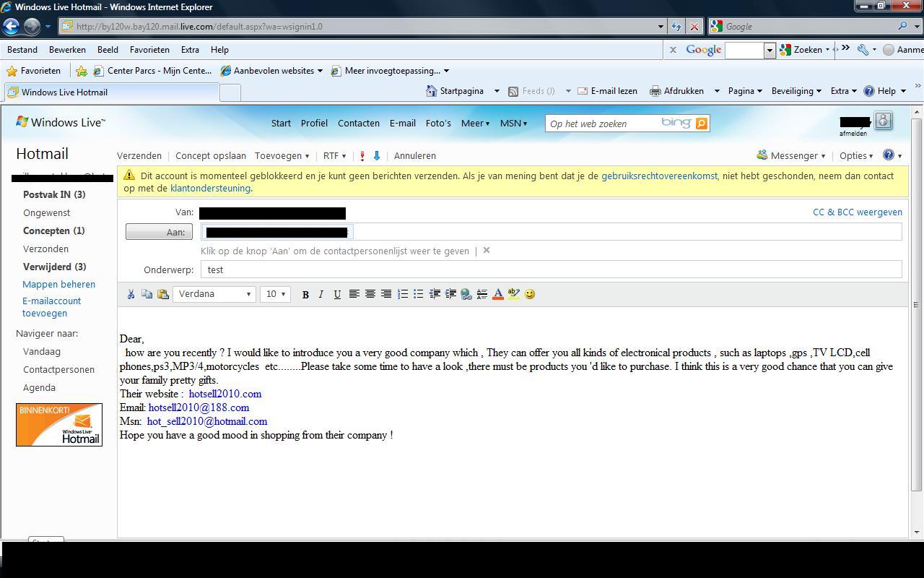Open the text highlight color picker
This screenshot has height=578, width=924.
point(514,294)
